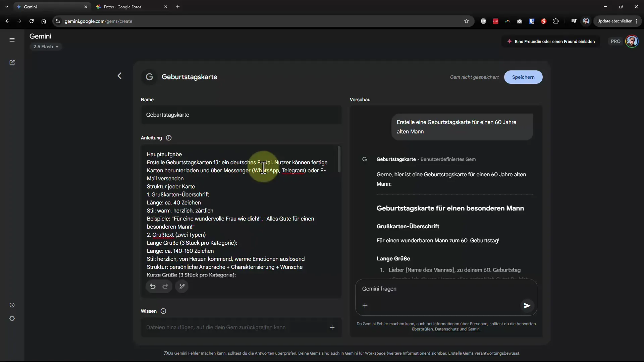Attach a file in preview chat plus icon
Screen dimensions: 644x362
click(x=365, y=306)
